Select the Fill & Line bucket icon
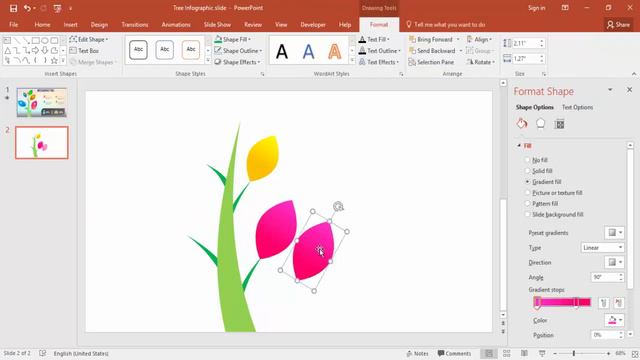 coord(522,124)
